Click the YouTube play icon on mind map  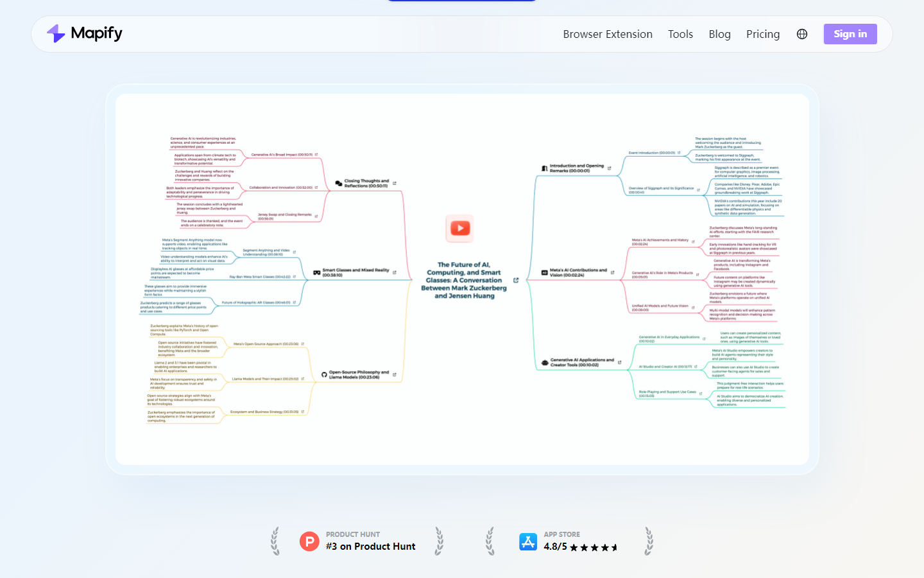click(x=460, y=228)
